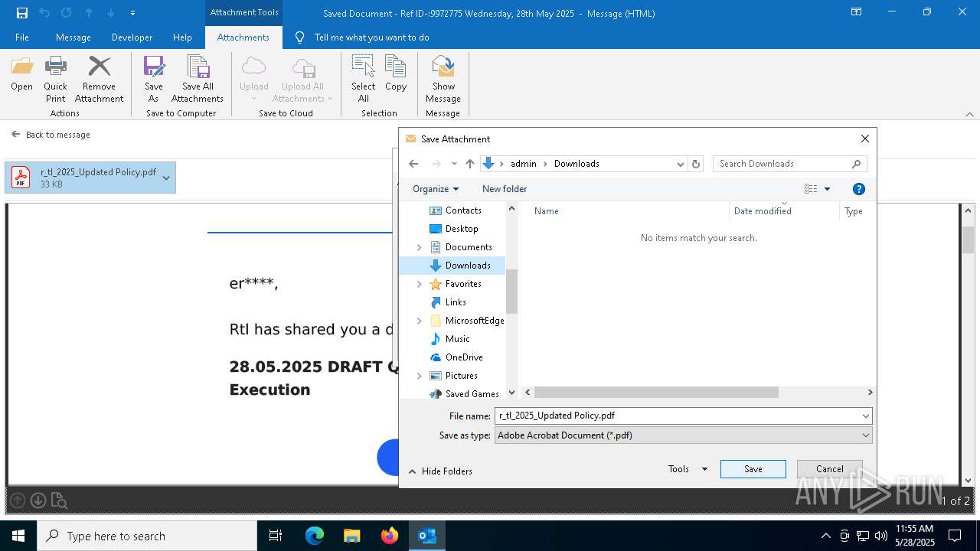Click the change view icon
The height and width of the screenshot is (551, 980).
pyautogui.click(x=811, y=189)
